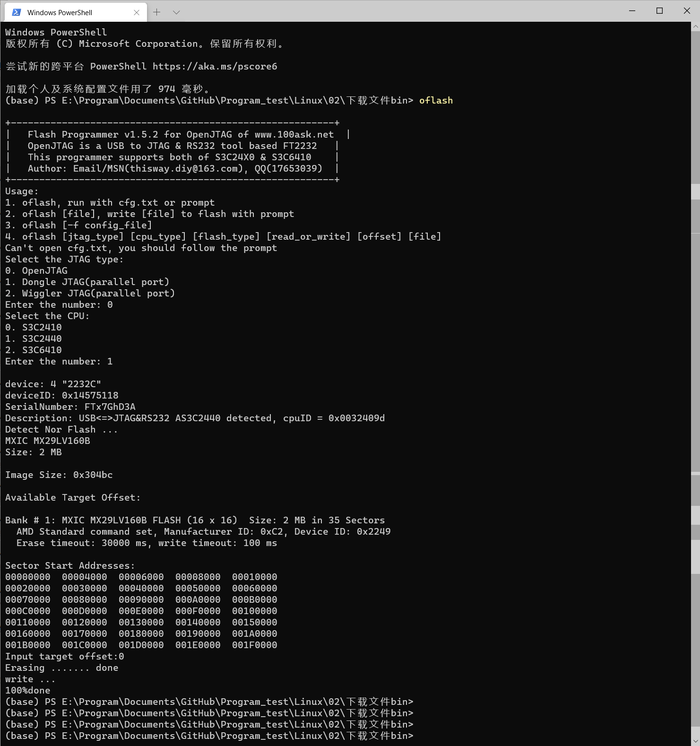Click the 'Detect Nor Flash ...' line
The height and width of the screenshot is (746, 700).
(x=61, y=430)
